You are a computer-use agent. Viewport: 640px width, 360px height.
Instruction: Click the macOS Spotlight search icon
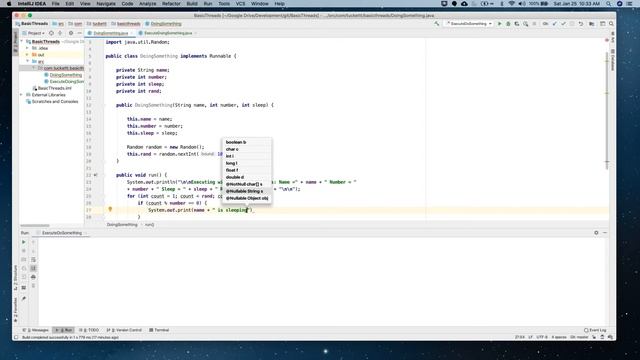tap(609, 4)
